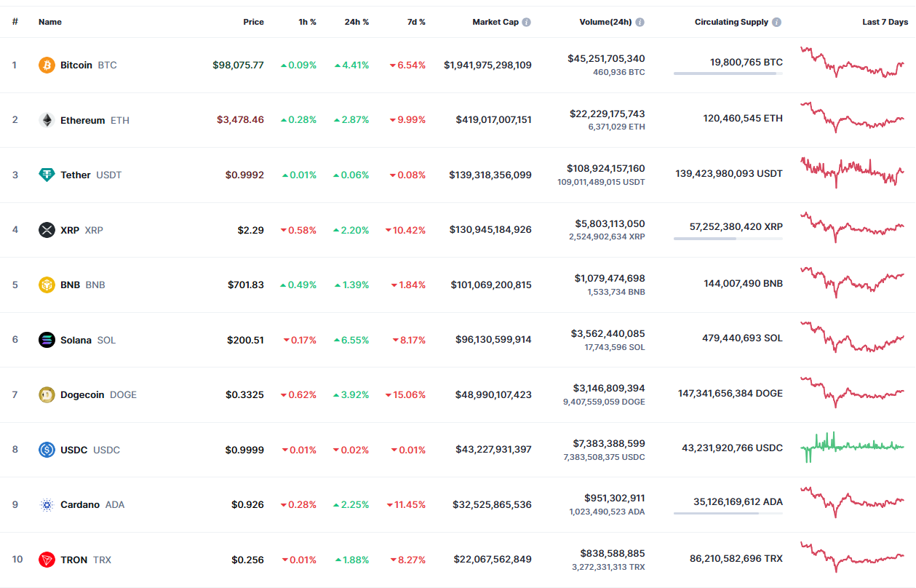
Task: Open Ethereum's last 7 days sparkline chart
Action: click(x=852, y=117)
